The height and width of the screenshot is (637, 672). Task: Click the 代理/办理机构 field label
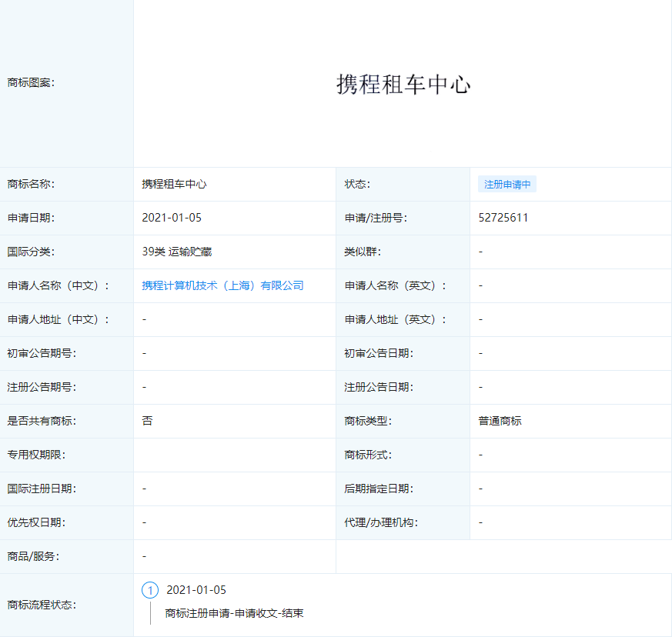[380, 522]
